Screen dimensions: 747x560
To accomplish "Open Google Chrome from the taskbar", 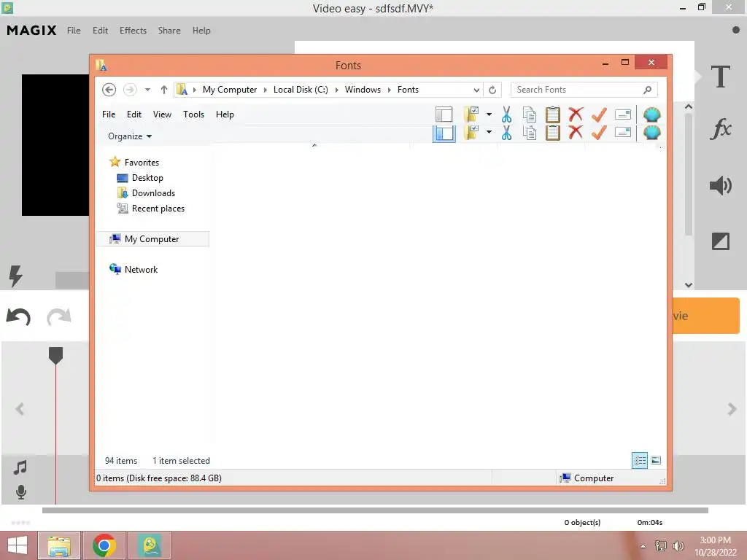I will coord(104,545).
